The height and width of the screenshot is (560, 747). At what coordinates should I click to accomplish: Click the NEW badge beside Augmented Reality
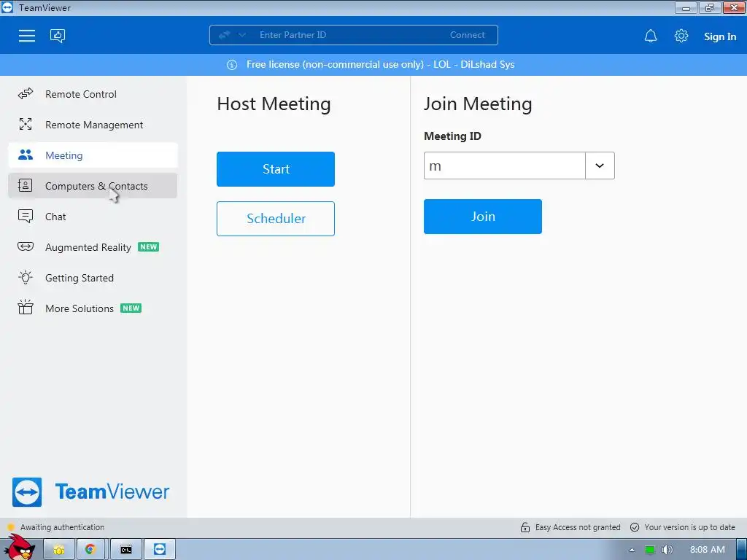pyautogui.click(x=149, y=246)
